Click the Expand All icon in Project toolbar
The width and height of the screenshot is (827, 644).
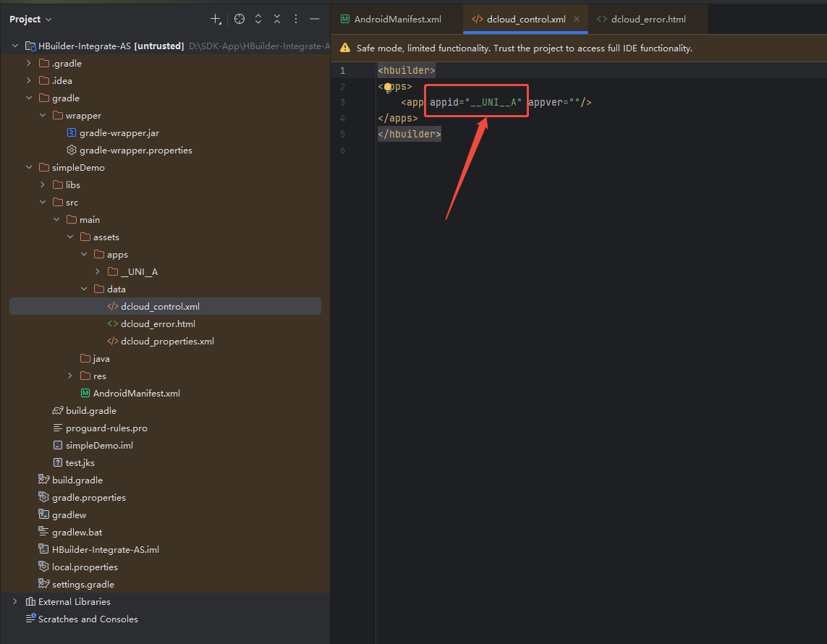(258, 20)
